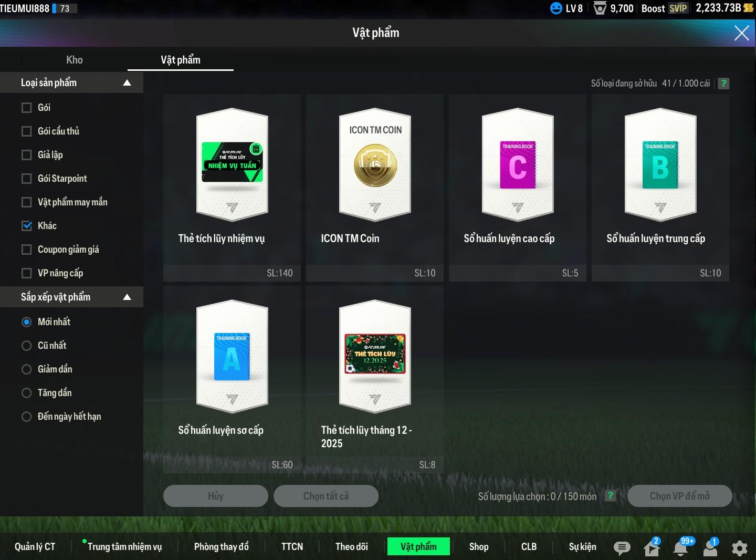Tick the Coupon giảm giá checkbox

(27, 250)
